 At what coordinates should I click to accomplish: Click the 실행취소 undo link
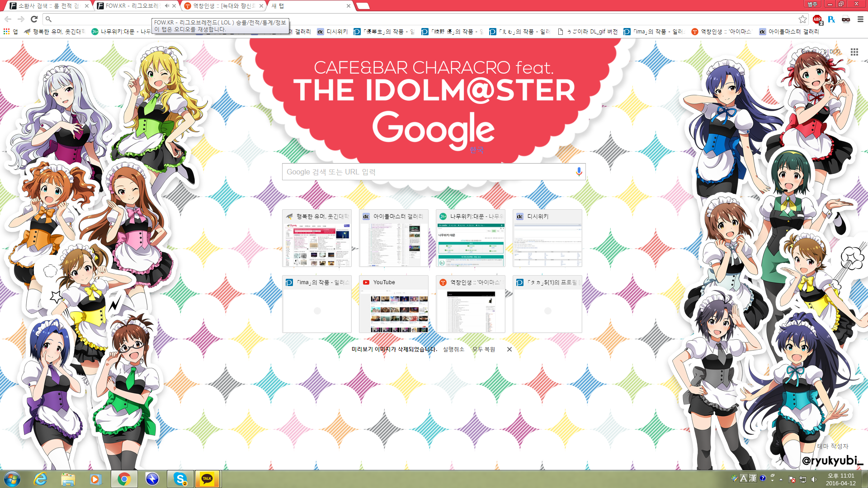tap(453, 349)
